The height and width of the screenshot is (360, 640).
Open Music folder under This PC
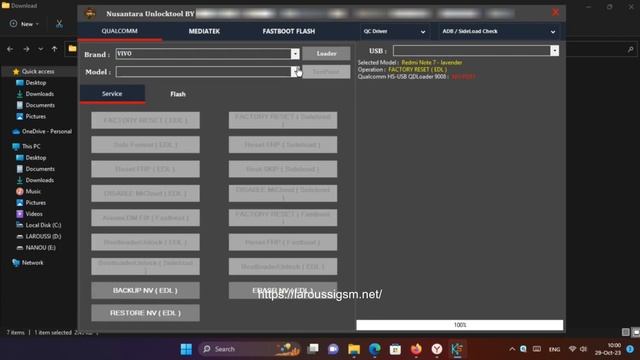tap(29, 191)
